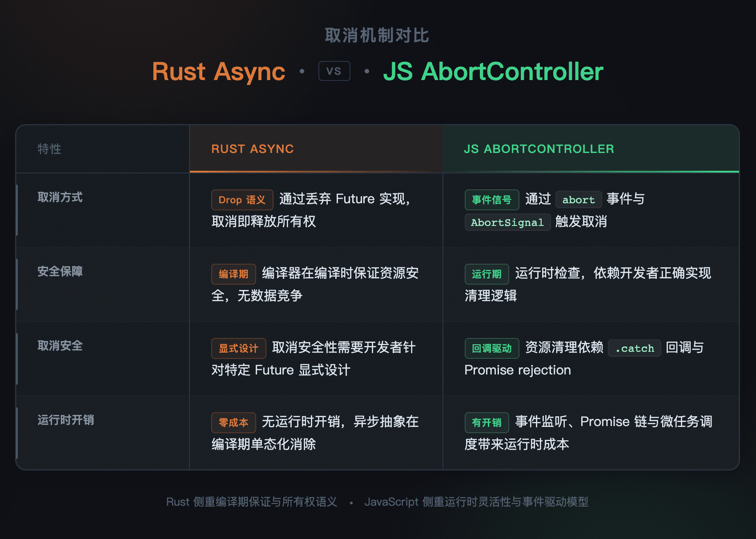Select the JS ABORTCONTROLLER column header
The width and height of the screenshot is (756, 539).
click(539, 149)
